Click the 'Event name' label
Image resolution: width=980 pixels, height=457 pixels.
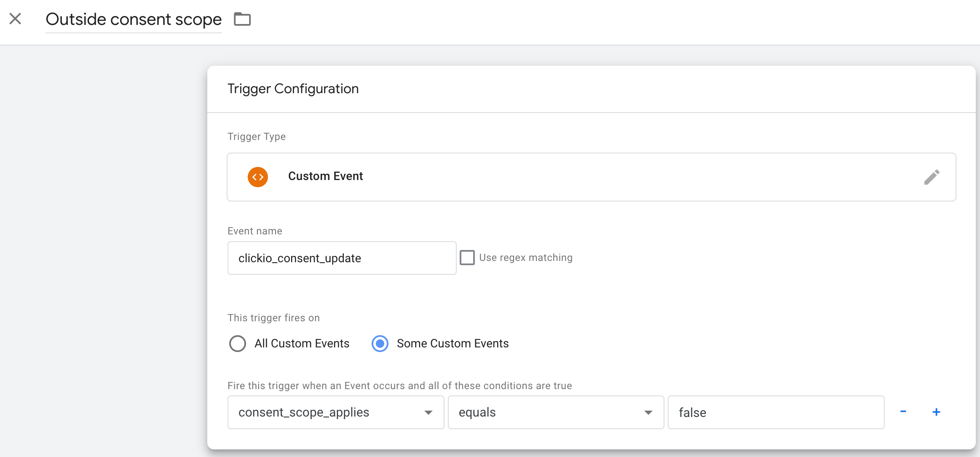click(x=255, y=231)
